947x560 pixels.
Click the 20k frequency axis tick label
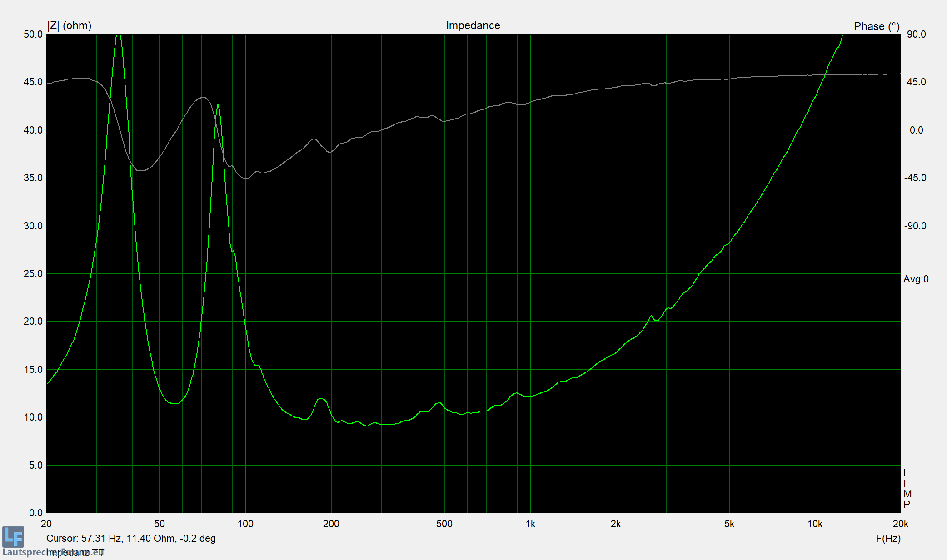pyautogui.click(x=900, y=524)
